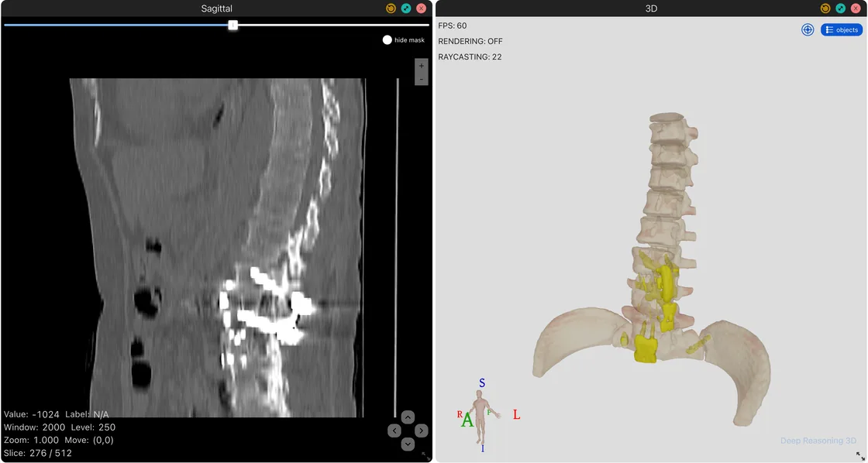Click the 'Value: -1024 Label: N/A' text
This screenshot has height=463, width=868.
(57, 414)
